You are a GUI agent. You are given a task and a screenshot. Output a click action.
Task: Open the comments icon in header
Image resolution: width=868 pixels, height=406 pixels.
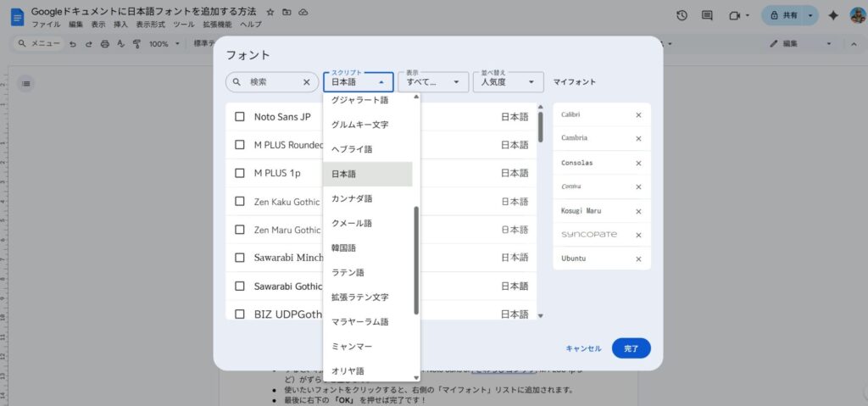point(707,16)
